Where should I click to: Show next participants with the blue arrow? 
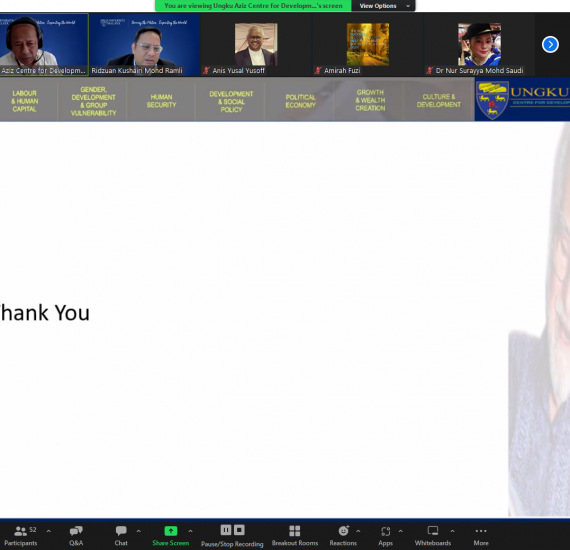550,44
